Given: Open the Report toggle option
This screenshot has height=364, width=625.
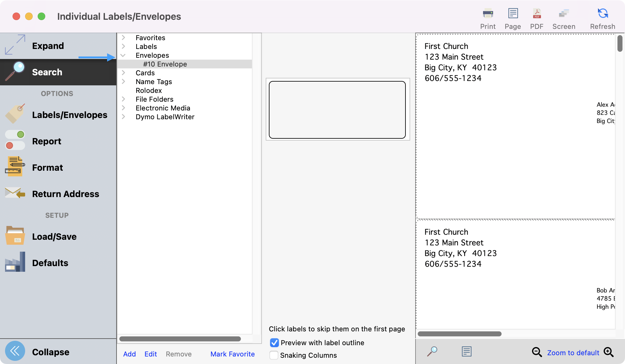Looking at the screenshot, I should [x=46, y=141].
